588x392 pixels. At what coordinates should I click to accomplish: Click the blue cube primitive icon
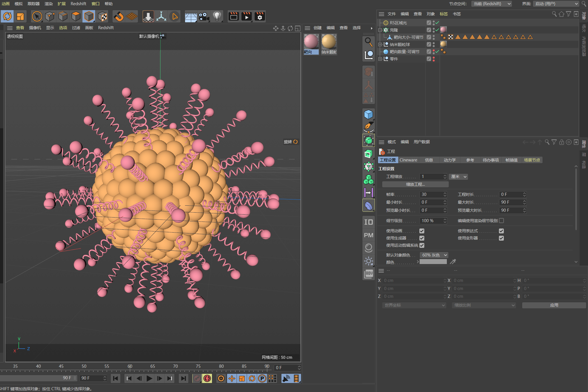pyautogui.click(x=368, y=115)
